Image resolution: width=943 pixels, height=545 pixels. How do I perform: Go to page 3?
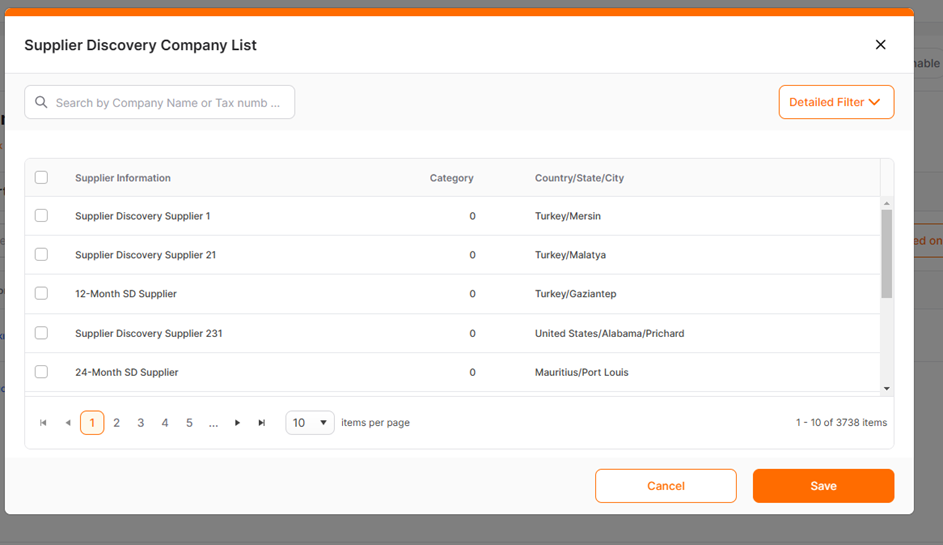(141, 423)
